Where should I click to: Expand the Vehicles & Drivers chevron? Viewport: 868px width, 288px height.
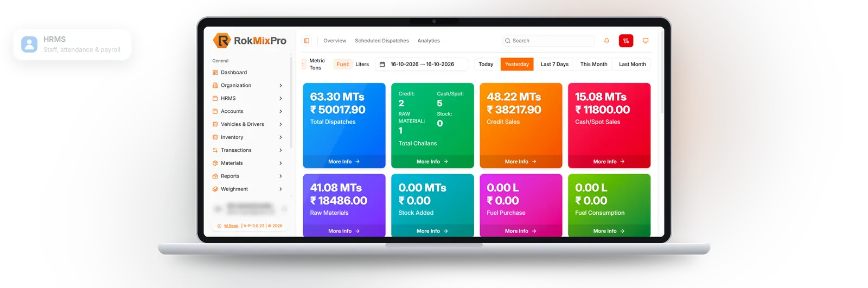pos(280,124)
